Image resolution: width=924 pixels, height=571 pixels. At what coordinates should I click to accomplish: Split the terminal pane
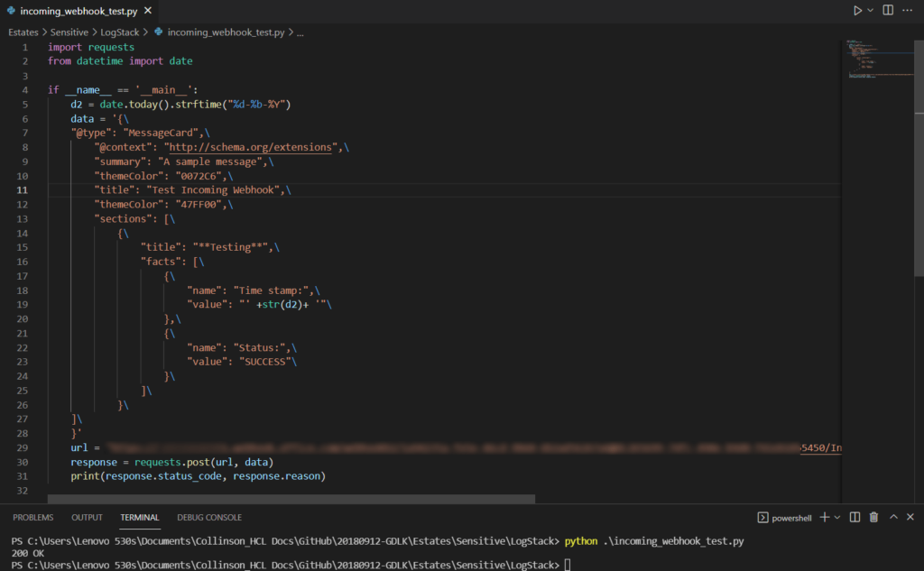pyautogui.click(x=854, y=517)
